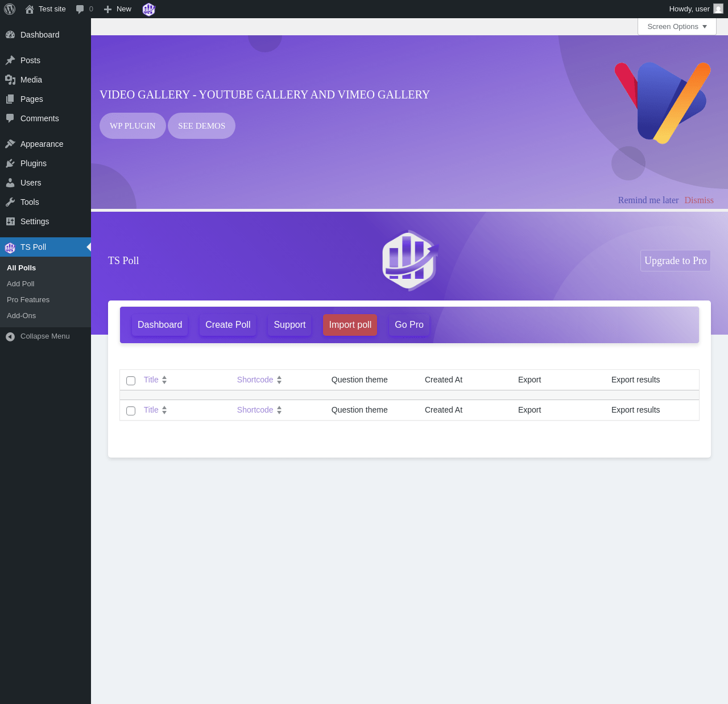Click the red Import poll button
The image size is (728, 704).
350,324
